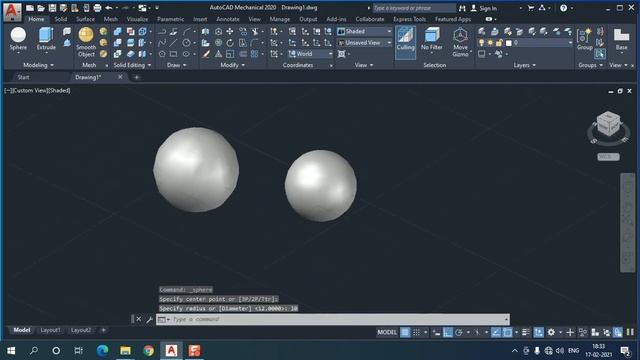Toggle object snap tracking in status bar
The width and height of the screenshot is (640, 360).
coord(496,332)
